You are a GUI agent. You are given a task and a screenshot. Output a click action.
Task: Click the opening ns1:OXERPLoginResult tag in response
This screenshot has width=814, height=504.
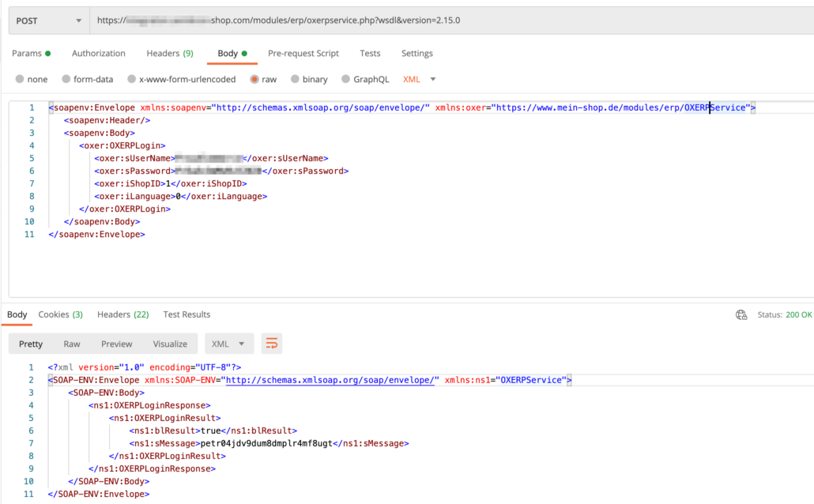(x=164, y=418)
